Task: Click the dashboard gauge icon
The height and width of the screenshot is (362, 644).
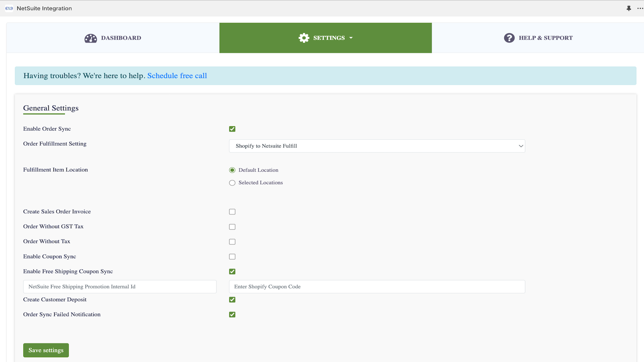Action: click(91, 38)
